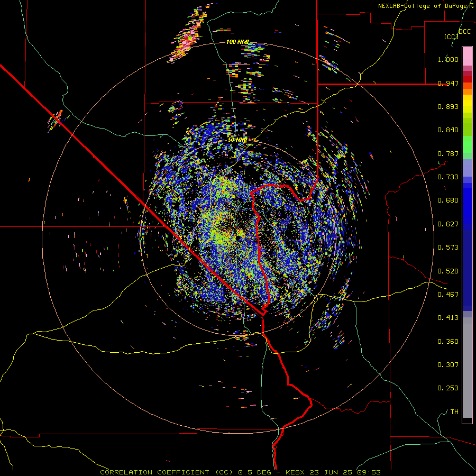This screenshot has height=476, width=476.
Task: Select the 0.253 legend value
Action: [448, 388]
